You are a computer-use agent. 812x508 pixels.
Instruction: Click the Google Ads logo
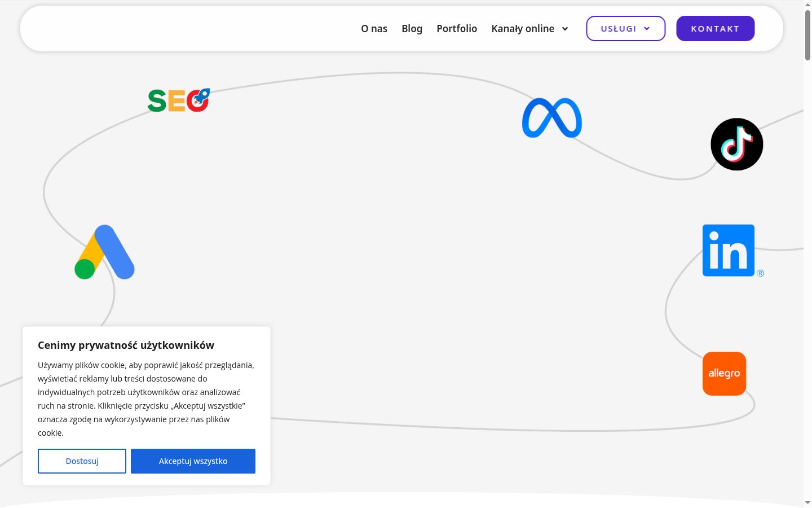[105, 252]
